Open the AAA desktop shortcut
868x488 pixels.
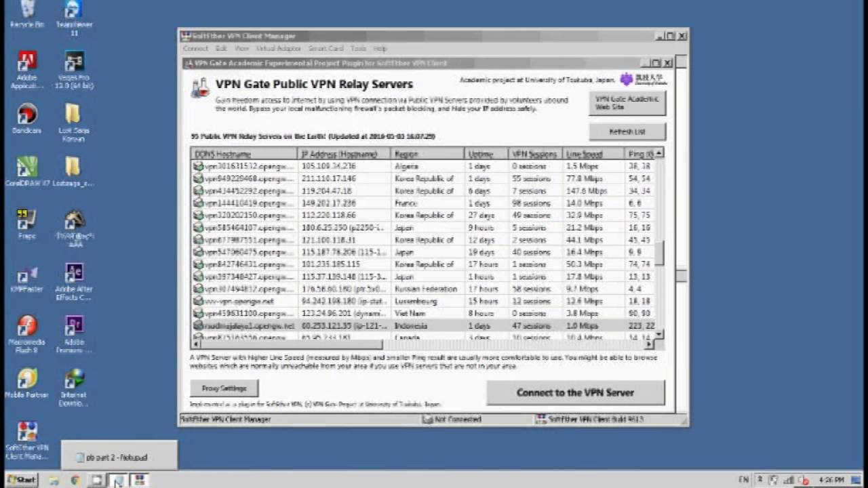(x=74, y=229)
